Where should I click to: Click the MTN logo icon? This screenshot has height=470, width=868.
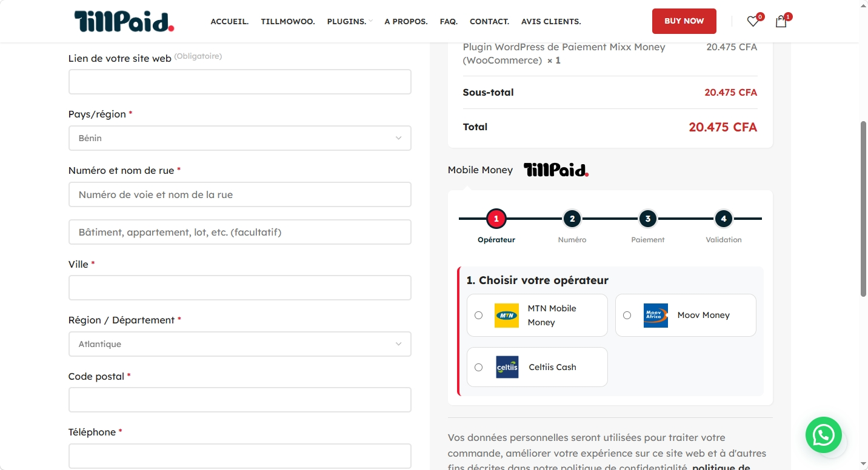506,316
